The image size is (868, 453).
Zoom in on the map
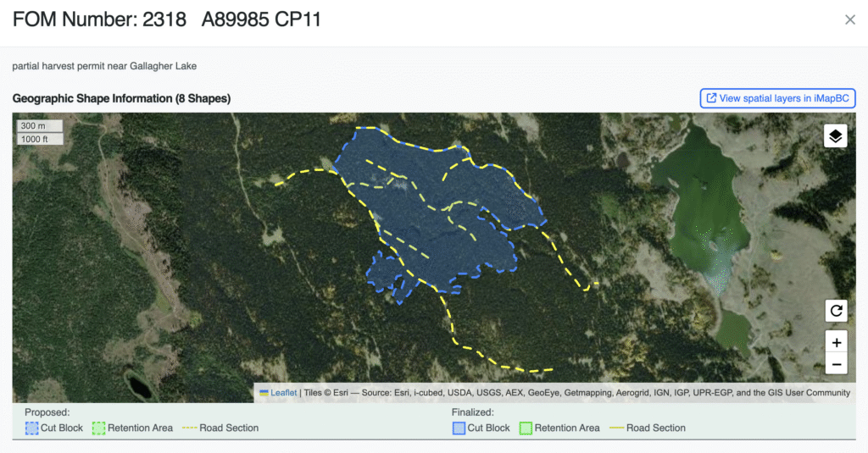click(836, 342)
